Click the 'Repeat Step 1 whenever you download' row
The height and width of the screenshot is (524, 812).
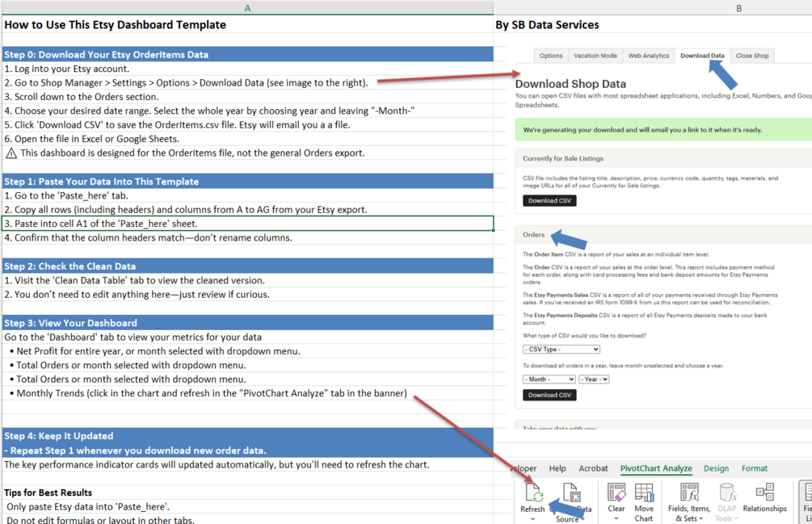(x=247, y=450)
